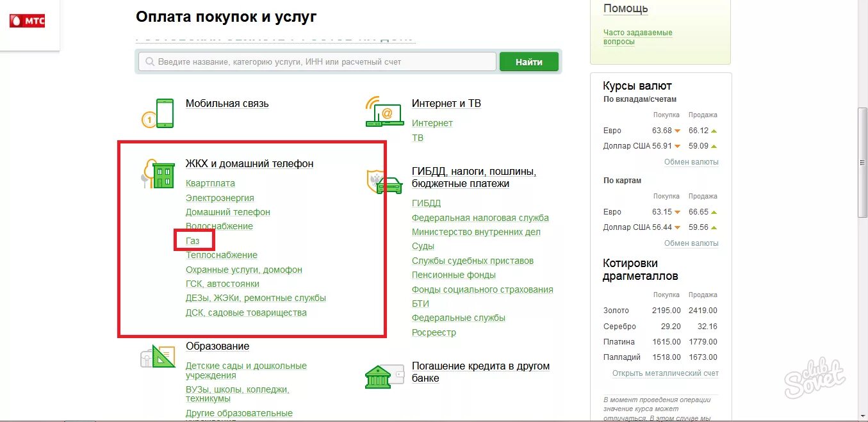Select Электроэнергия link

coord(220,198)
